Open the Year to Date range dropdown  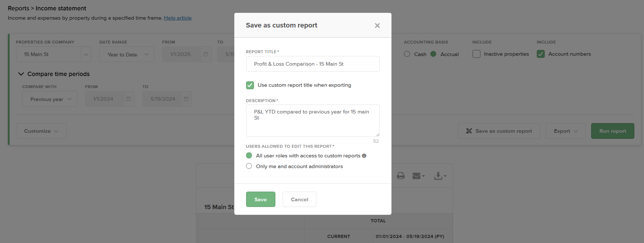[127, 54]
